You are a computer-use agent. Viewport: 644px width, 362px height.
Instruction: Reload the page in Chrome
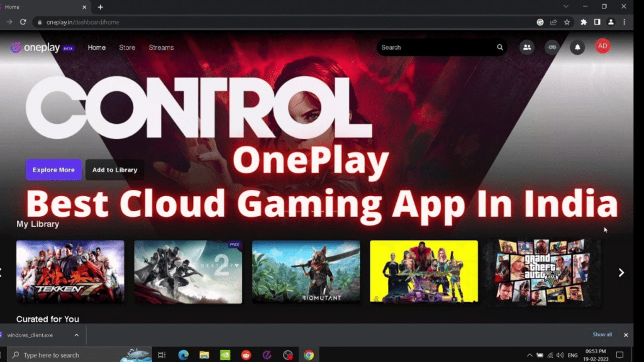tap(23, 22)
